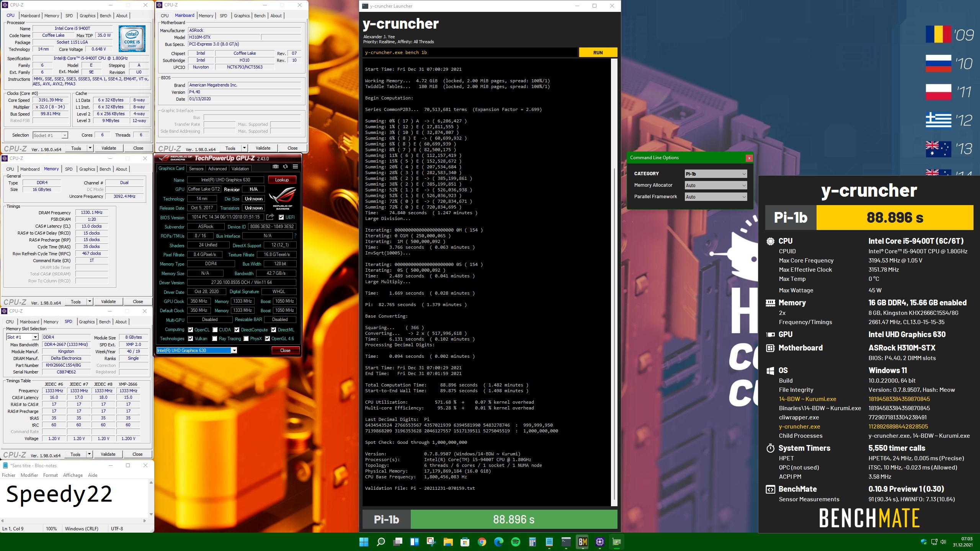The image size is (980, 551).
Task: Open Bench tab in CPU-Z CPU window
Action: pos(105,16)
